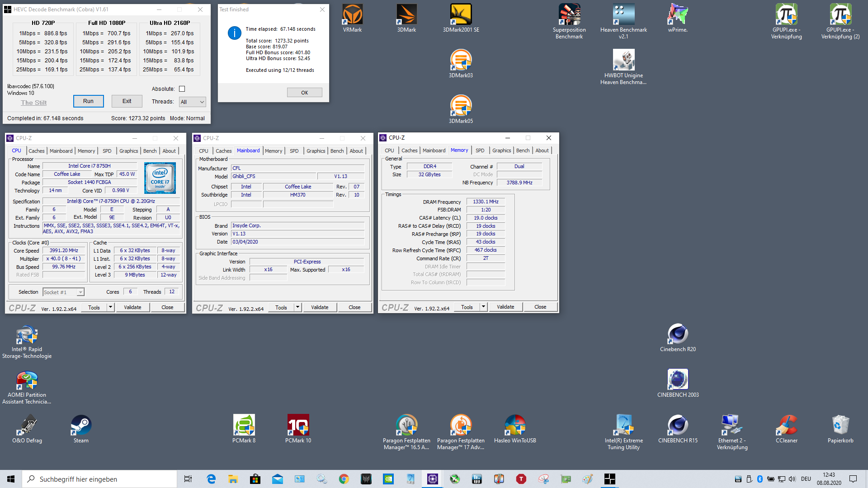Click the DRAM Frequency value 1330.1 MHz
868x488 pixels.
point(486,202)
